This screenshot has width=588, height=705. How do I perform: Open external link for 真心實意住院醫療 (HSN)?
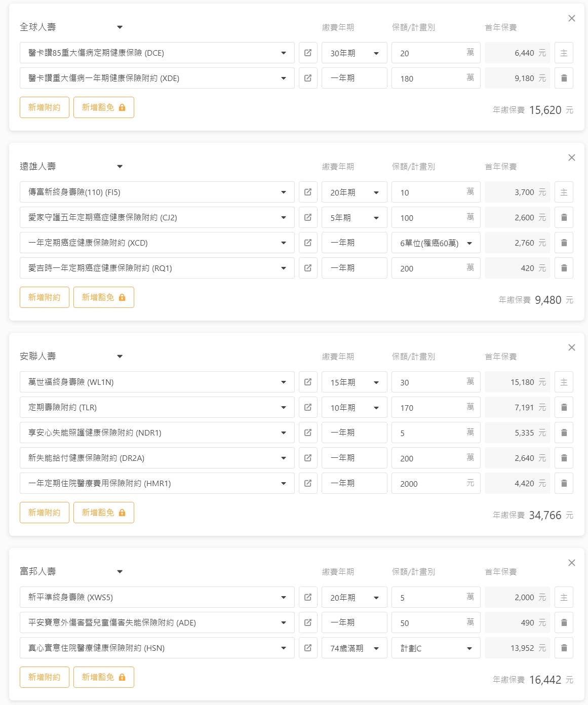[x=308, y=648]
